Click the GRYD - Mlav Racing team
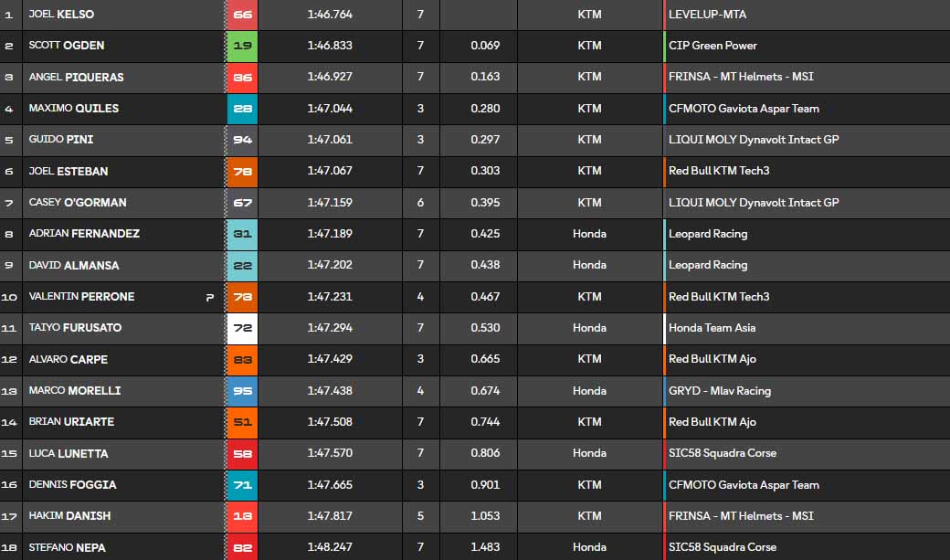The height and width of the screenshot is (560, 950). point(719,391)
